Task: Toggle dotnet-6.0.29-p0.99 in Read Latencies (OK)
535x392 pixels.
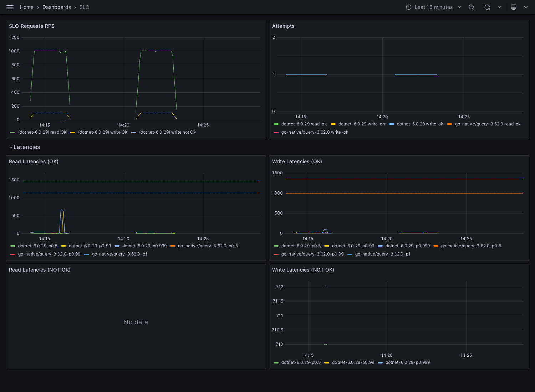Action: point(90,246)
